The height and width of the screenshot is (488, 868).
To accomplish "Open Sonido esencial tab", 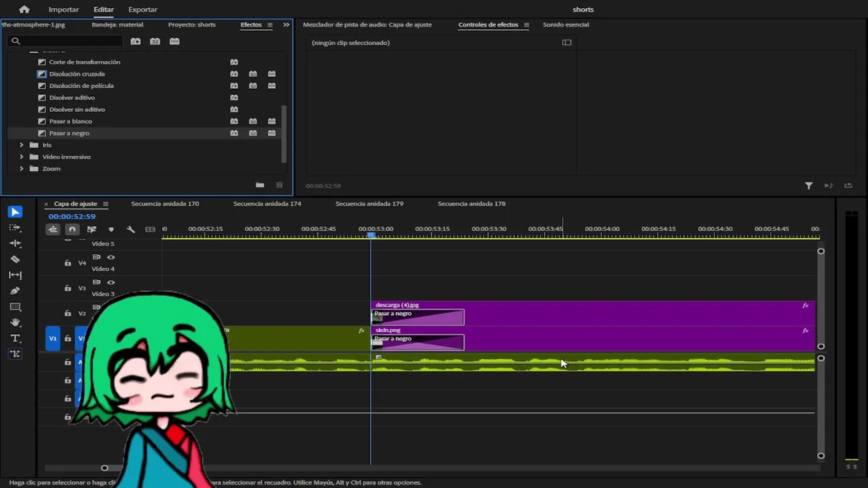I will pos(566,24).
